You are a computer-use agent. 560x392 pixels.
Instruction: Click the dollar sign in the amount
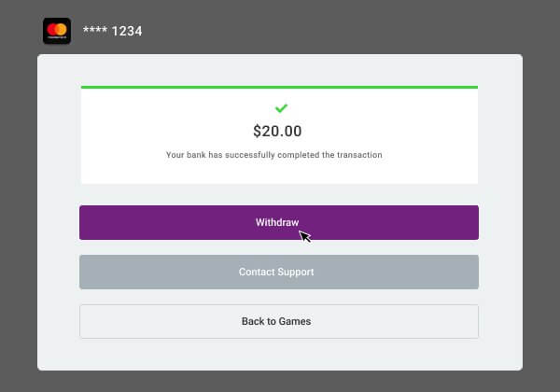[257, 131]
